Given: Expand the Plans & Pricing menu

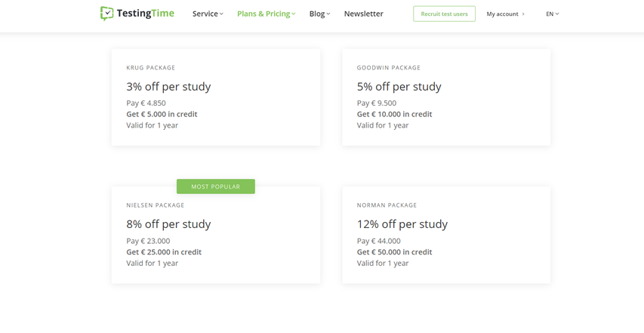Looking at the screenshot, I should pyautogui.click(x=267, y=14).
